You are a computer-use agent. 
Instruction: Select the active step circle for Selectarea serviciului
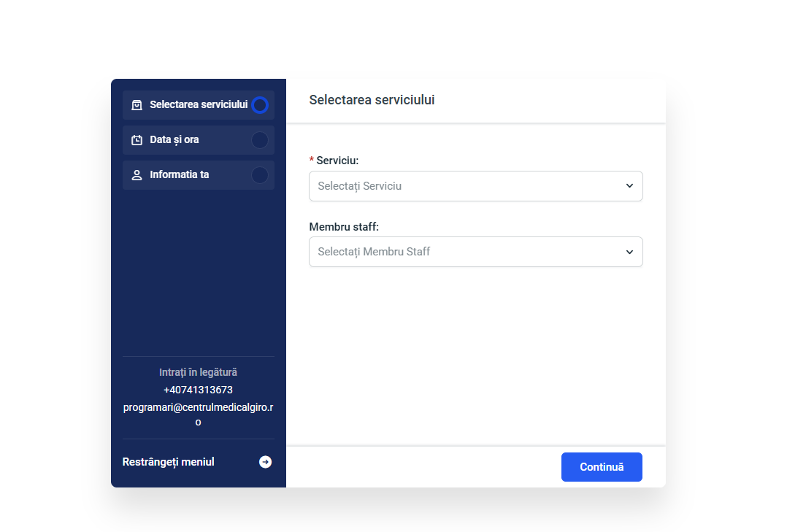(259, 105)
